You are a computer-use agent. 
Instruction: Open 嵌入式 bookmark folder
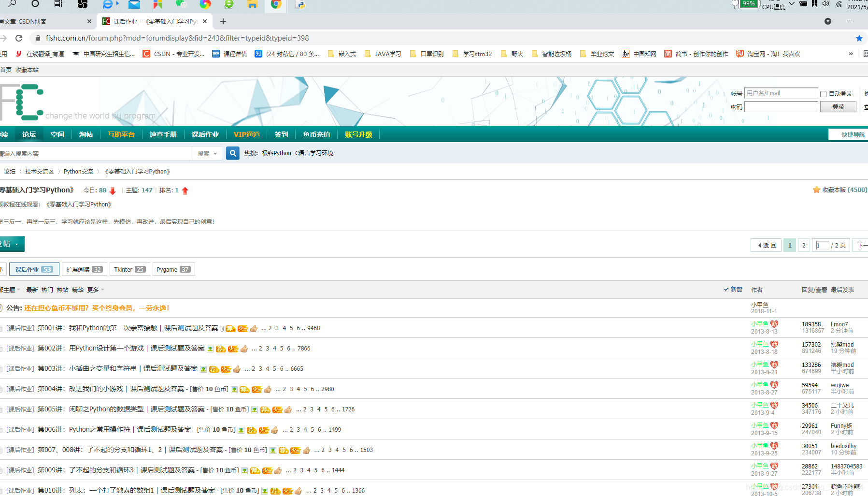point(342,54)
